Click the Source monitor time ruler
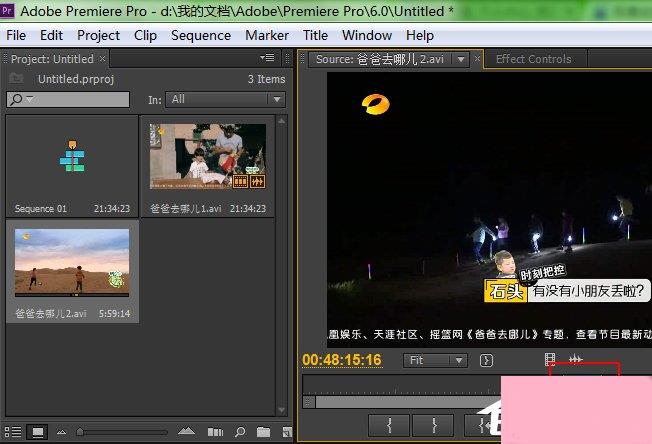Screen dimensions: 652x444 (x=402, y=385)
